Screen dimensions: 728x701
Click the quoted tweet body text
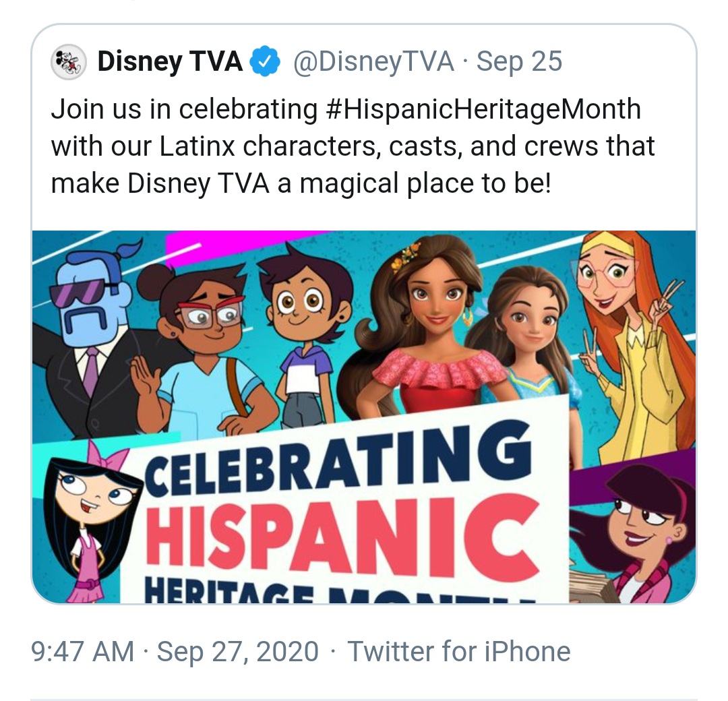(x=353, y=146)
